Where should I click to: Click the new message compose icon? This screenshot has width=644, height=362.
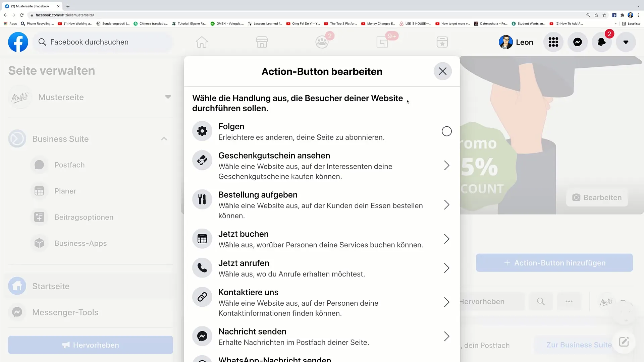[x=624, y=342]
